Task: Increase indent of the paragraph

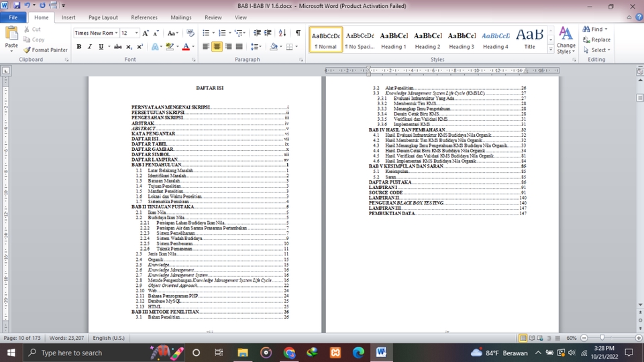Action: [268, 33]
